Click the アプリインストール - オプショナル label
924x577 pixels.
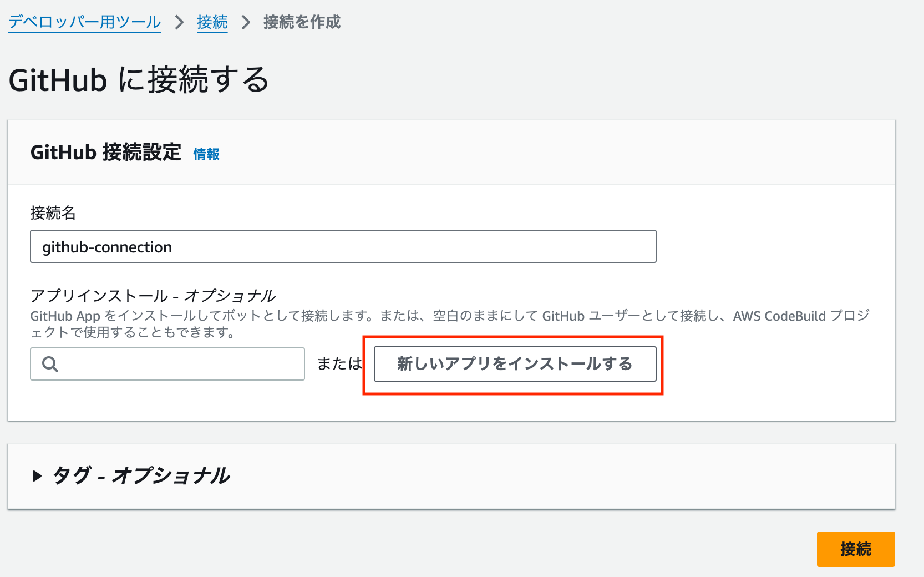(x=153, y=295)
